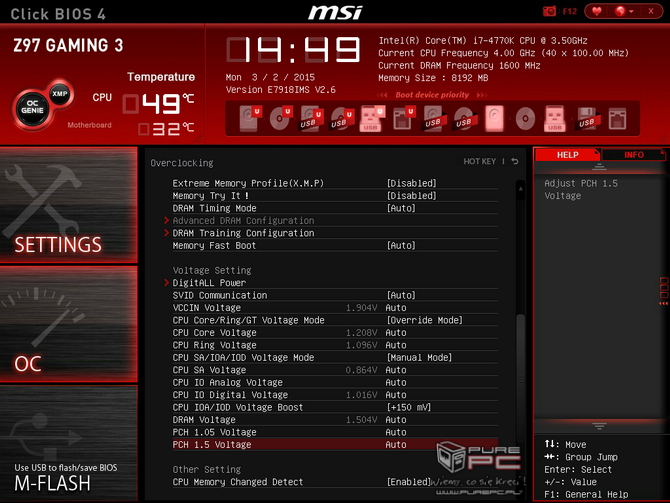This screenshot has height=503, width=670.
Task: Open Memory Fast Boot Auto dropdown
Action: (401, 245)
